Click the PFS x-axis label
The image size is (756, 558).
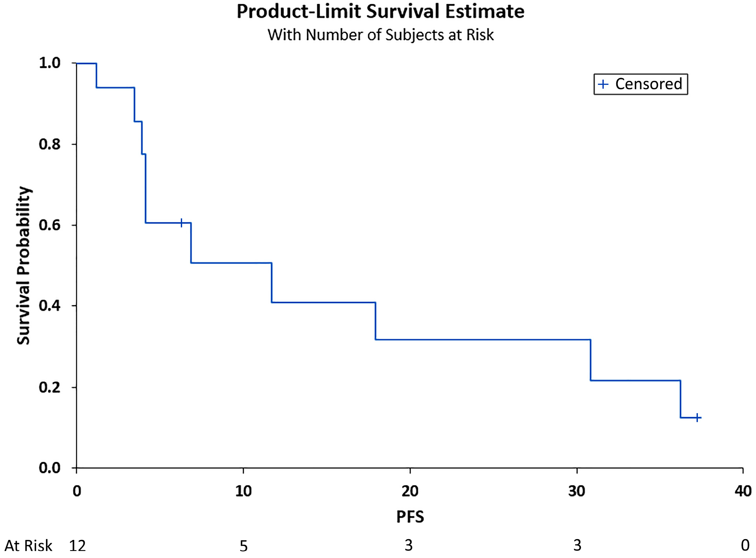410,517
